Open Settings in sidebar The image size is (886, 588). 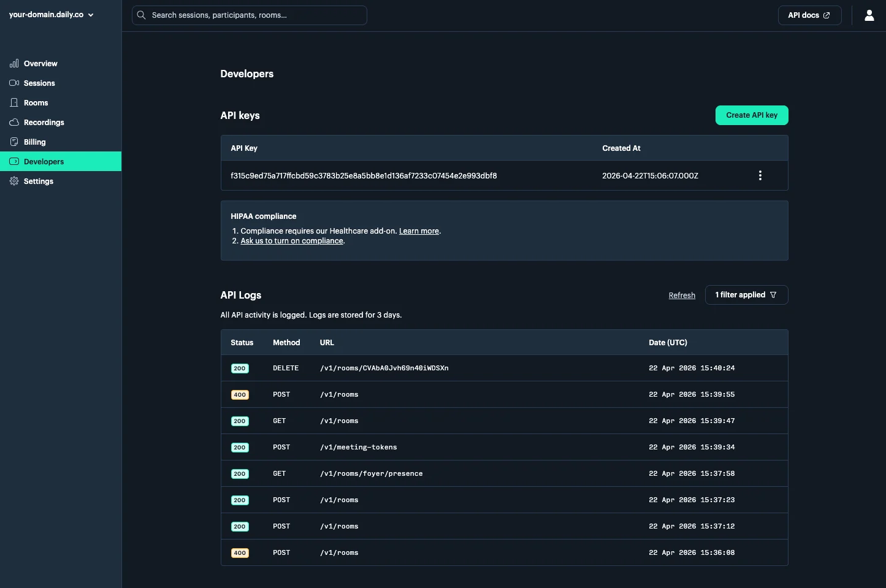coord(61,181)
